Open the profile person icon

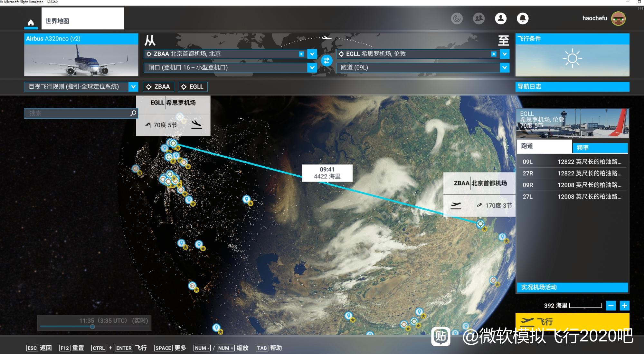[501, 18]
